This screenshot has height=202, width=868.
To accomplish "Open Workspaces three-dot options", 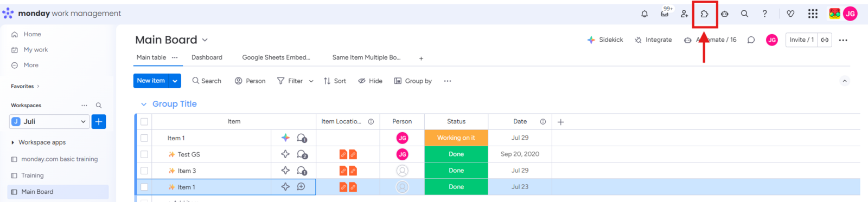I will pos(84,106).
